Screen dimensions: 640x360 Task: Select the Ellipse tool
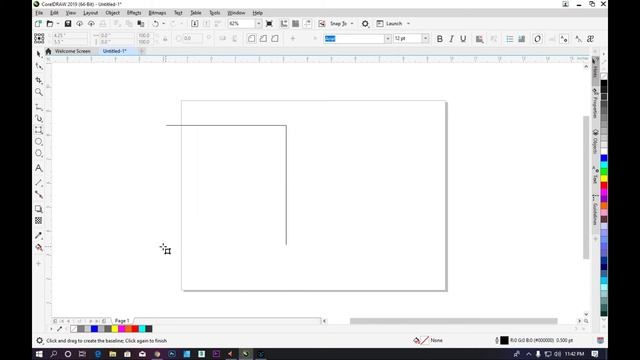pos(39,142)
